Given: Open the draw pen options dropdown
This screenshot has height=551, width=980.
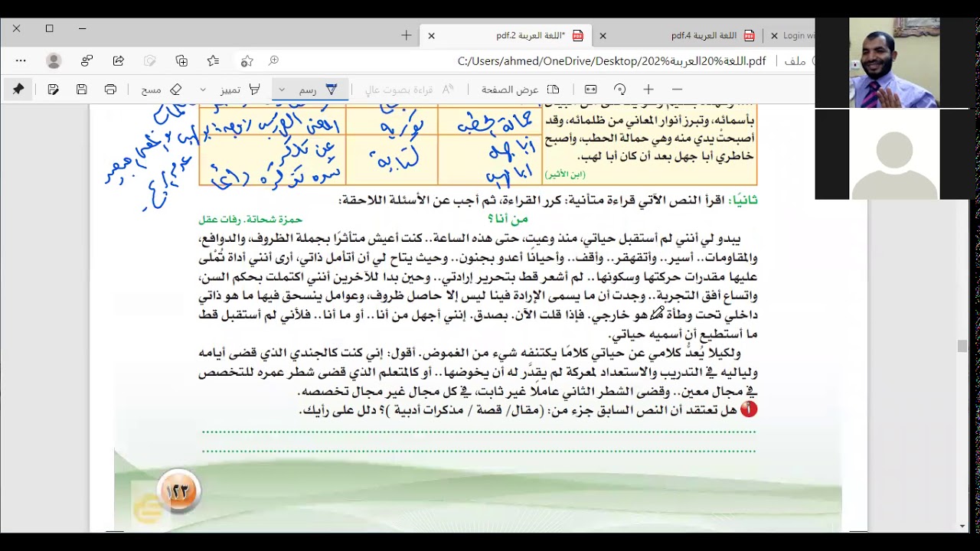Looking at the screenshot, I should tap(282, 90).
